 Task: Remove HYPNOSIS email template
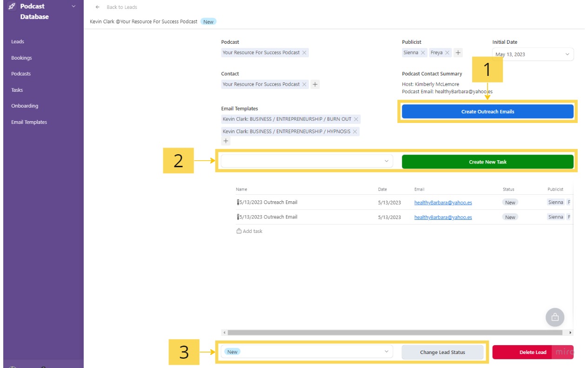[x=355, y=131]
